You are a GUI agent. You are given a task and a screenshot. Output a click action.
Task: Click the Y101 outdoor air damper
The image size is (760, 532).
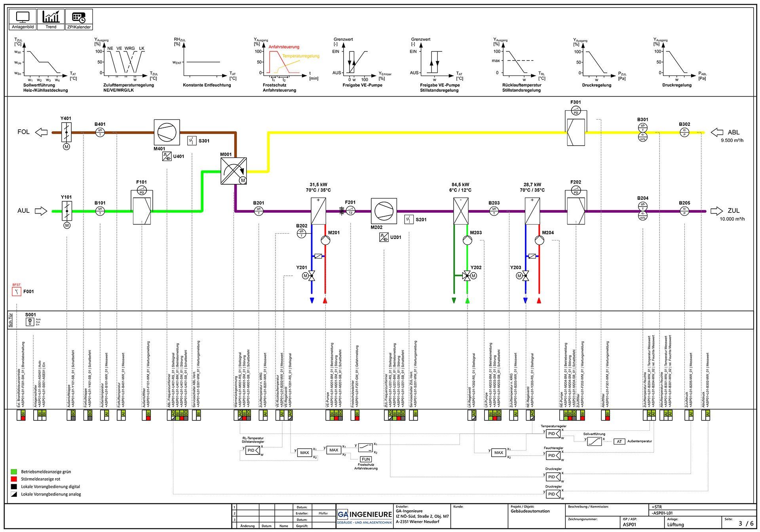click(67, 211)
